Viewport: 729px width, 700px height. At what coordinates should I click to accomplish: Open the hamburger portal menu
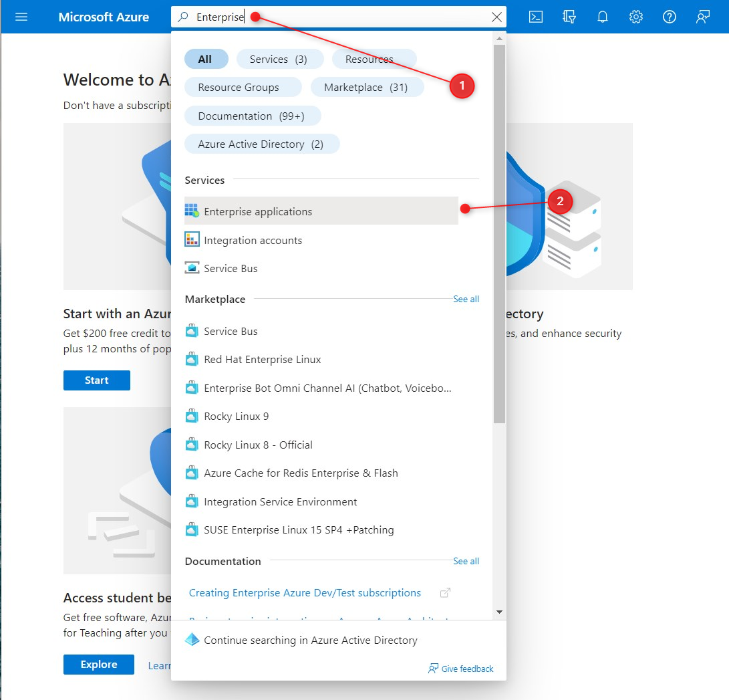(21, 17)
